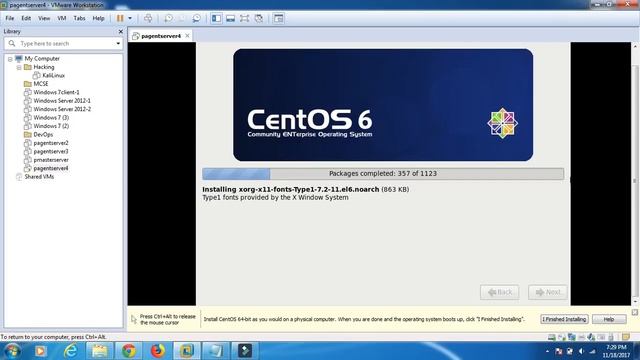Screen dimensions: 640x360
Task: Select Windows 7 (3) VM
Action: tap(51, 118)
